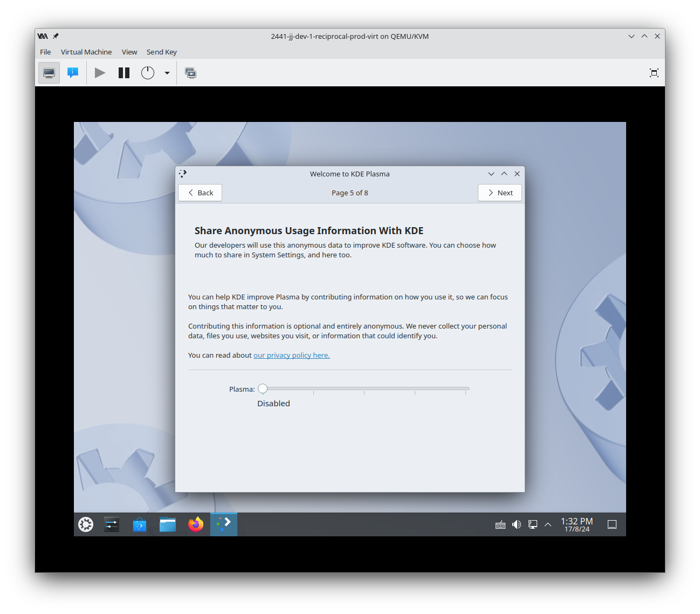The height and width of the screenshot is (614, 700).
Task: Maximize the Welcome to KDE Plasma window
Action: (x=504, y=174)
